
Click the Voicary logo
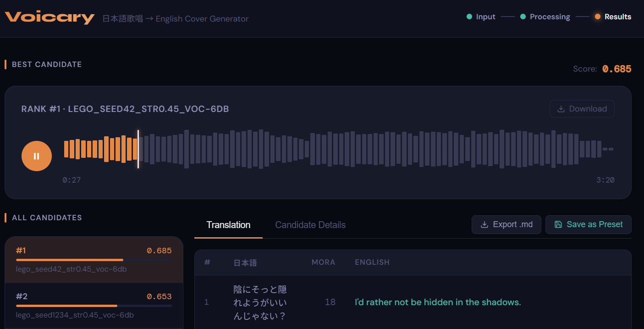pos(50,17)
